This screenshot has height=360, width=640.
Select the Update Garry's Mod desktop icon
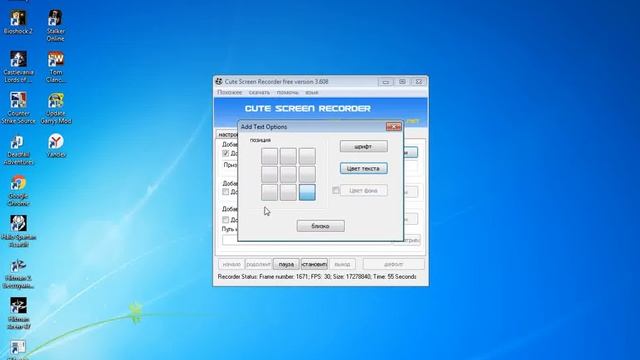click(x=56, y=108)
